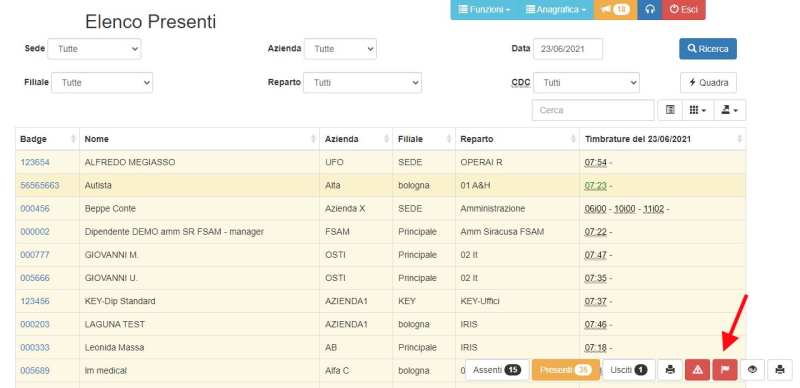
Task: Click the headset support icon
Action: tap(649, 10)
